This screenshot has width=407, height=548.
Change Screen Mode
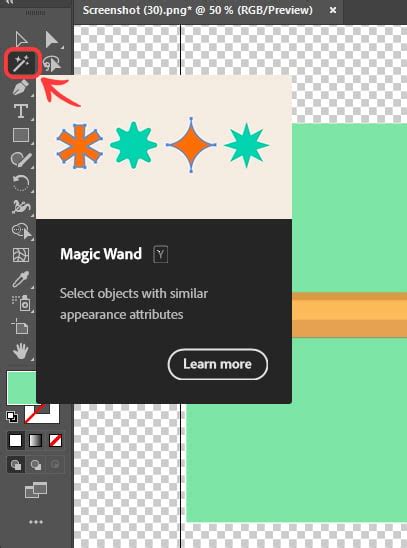(36, 490)
